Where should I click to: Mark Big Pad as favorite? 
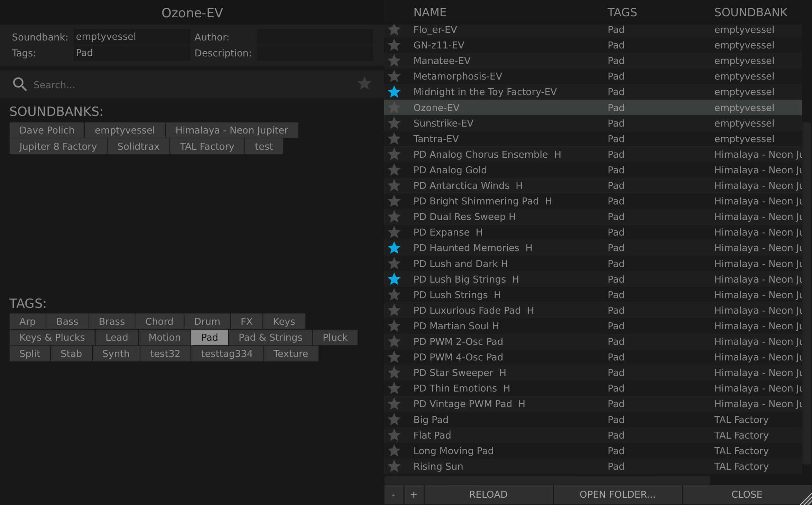coord(394,420)
